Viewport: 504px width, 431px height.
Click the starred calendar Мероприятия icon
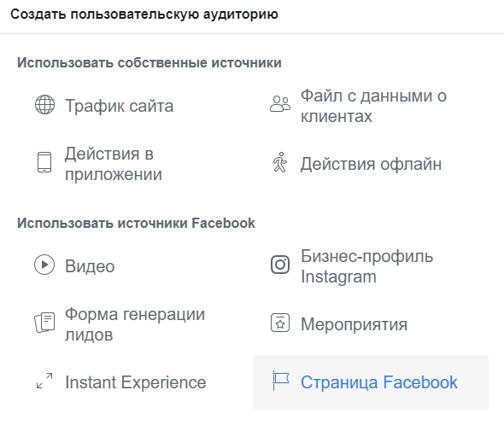(x=280, y=323)
